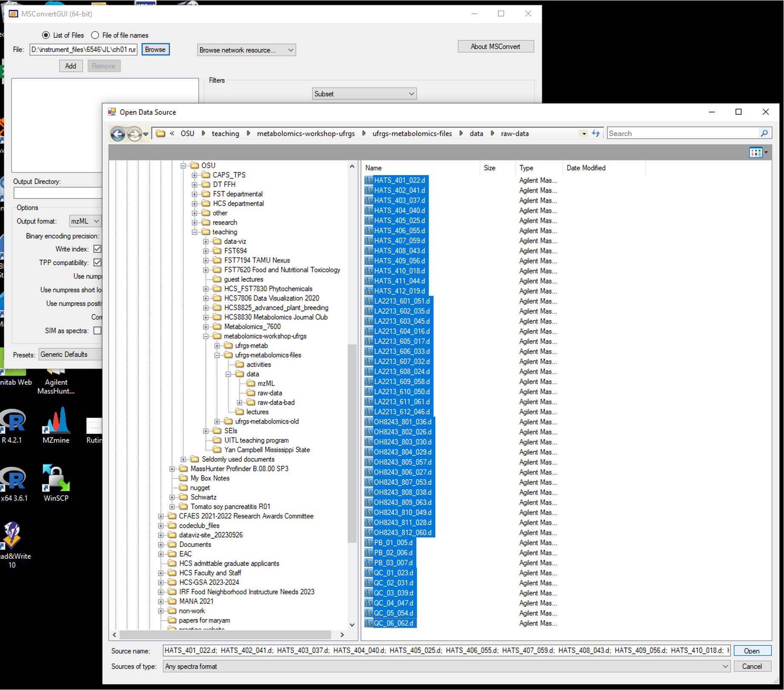Select the QC_06_062.d file icon

[369, 623]
